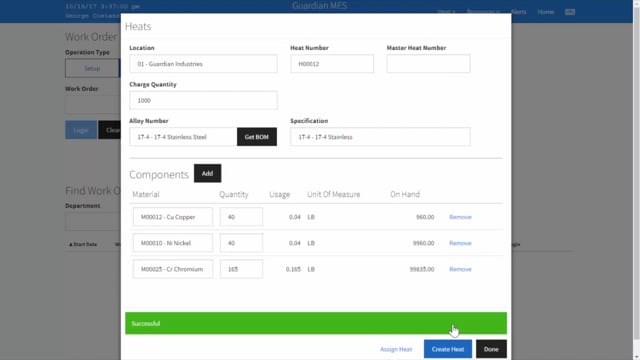
Task: Click the Material column header
Action: pyautogui.click(x=146, y=194)
